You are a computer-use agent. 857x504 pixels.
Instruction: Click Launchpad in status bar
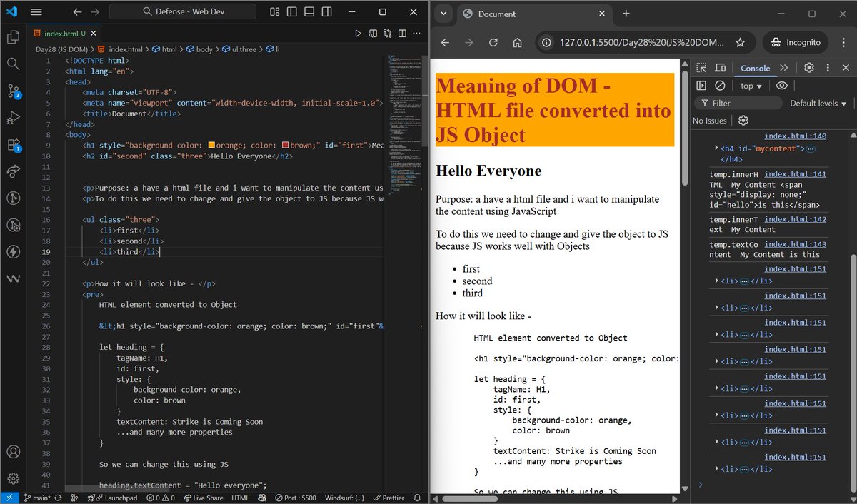pyautogui.click(x=112, y=498)
